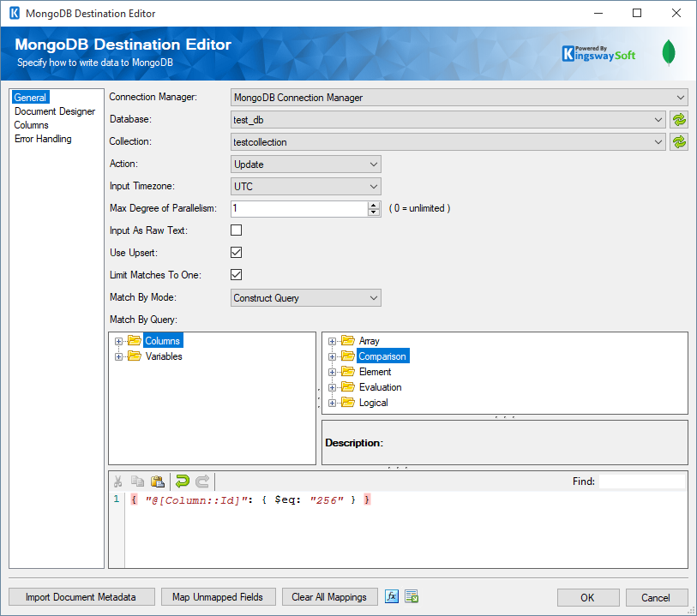This screenshot has width=697, height=616.
Task: Select the Variables folder icon
Action: [135, 356]
